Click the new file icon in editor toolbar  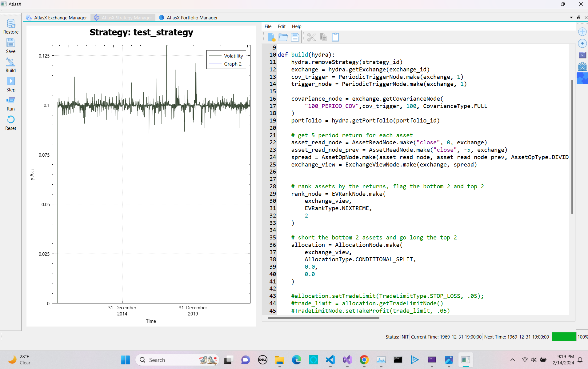[x=271, y=37]
